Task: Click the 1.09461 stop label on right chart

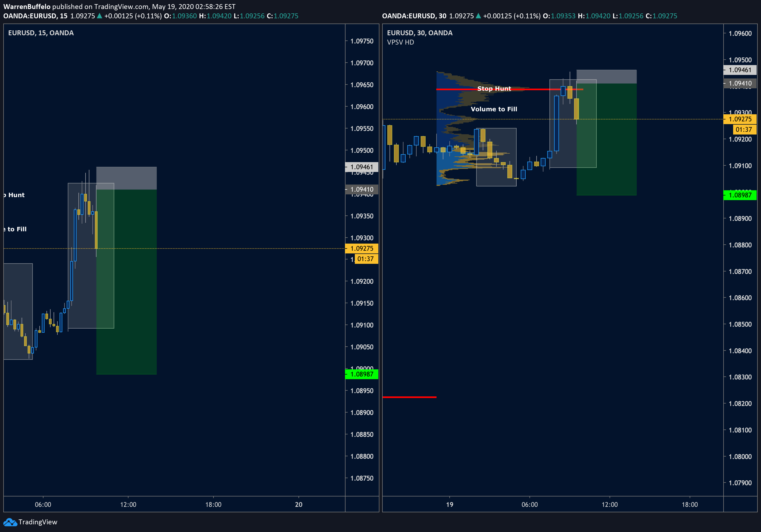Action: (740, 70)
